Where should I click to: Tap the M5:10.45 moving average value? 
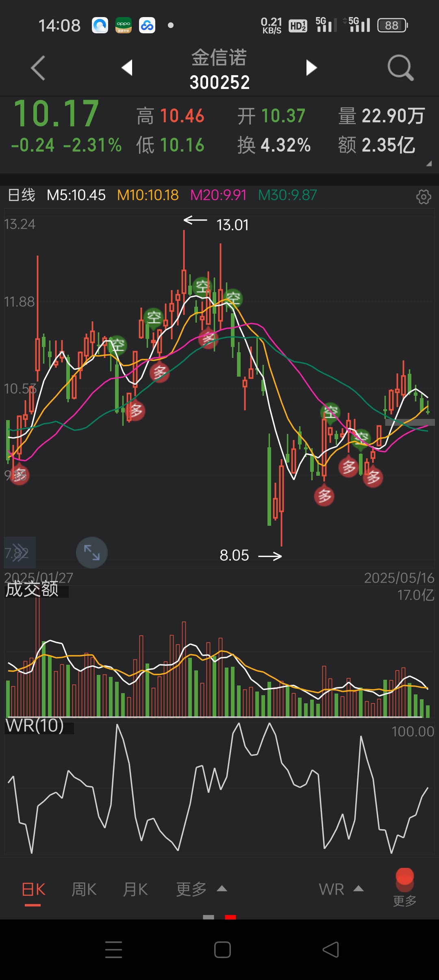click(x=76, y=195)
